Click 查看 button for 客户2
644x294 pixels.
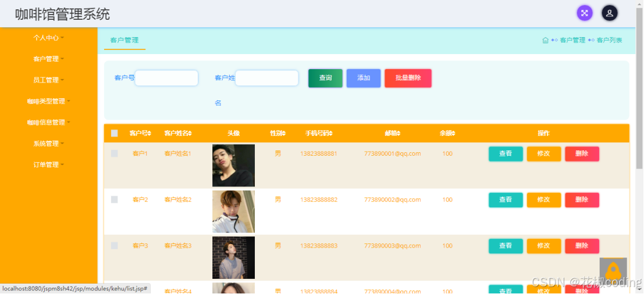(506, 200)
